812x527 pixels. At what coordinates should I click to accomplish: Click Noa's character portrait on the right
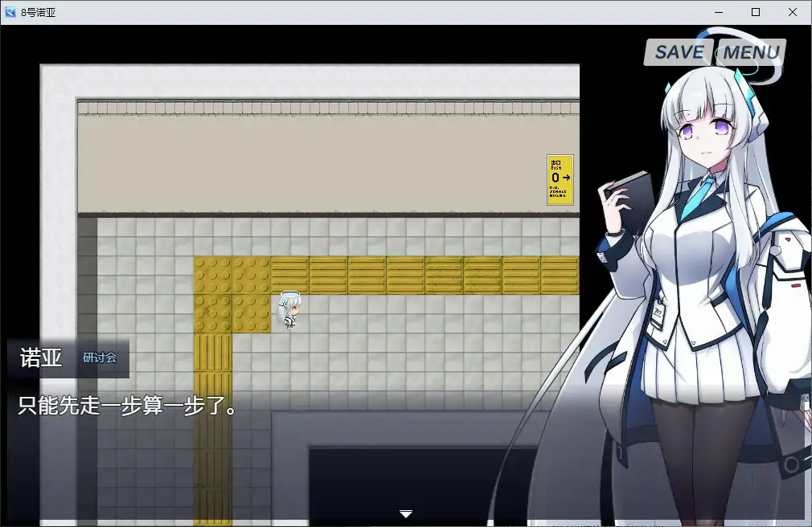[x=699, y=281]
